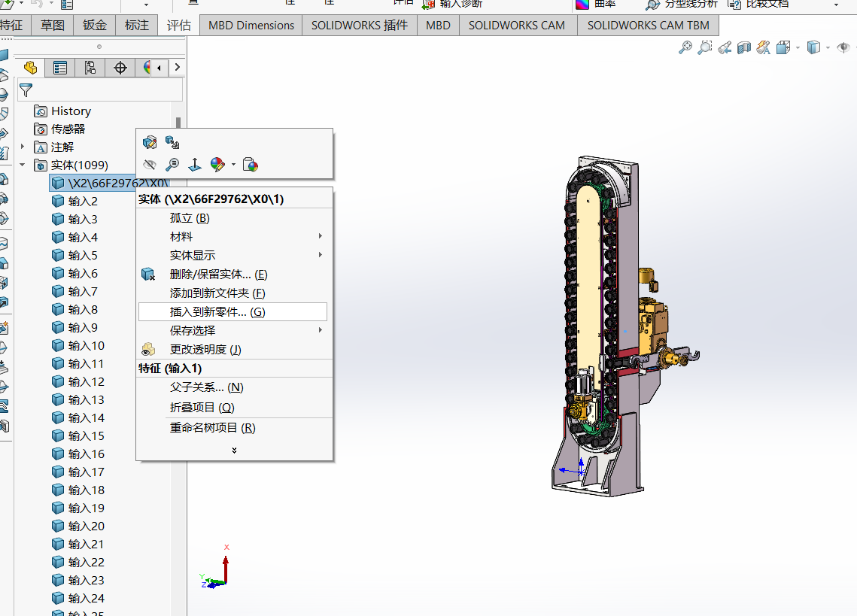
Task: Click Edit Feature icon in context toolbar
Action: pos(149,143)
